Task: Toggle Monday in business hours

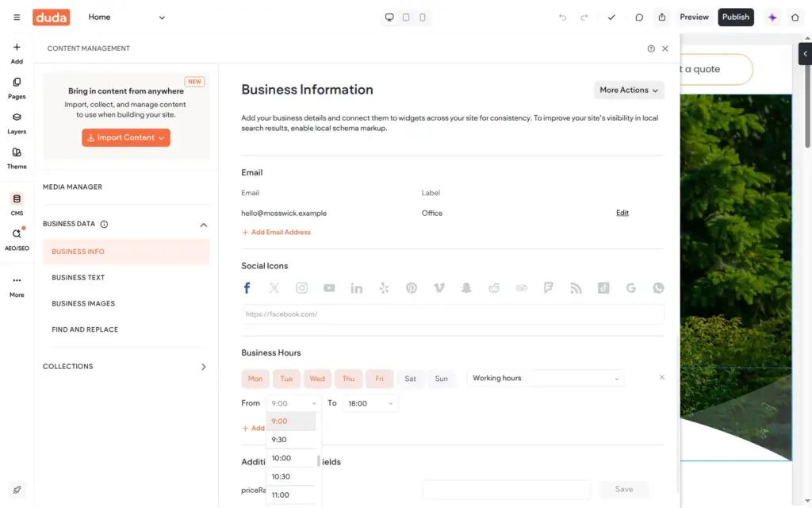Action: [255, 379]
